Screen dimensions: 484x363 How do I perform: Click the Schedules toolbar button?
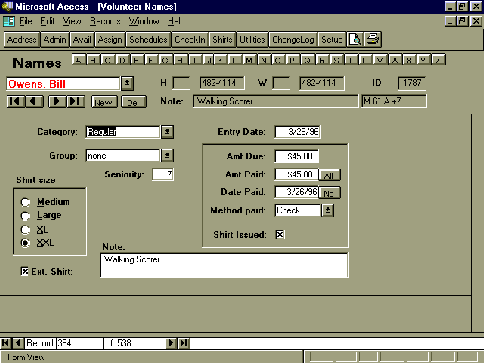pos(148,40)
